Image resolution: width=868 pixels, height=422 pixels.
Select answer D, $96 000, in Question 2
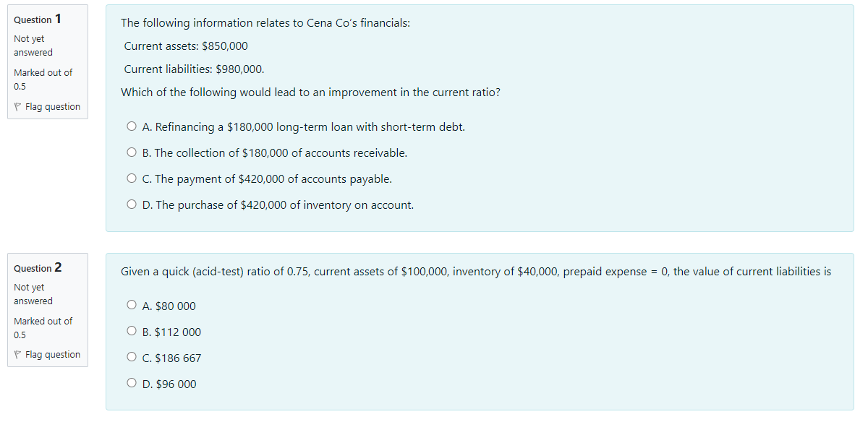pyautogui.click(x=132, y=382)
